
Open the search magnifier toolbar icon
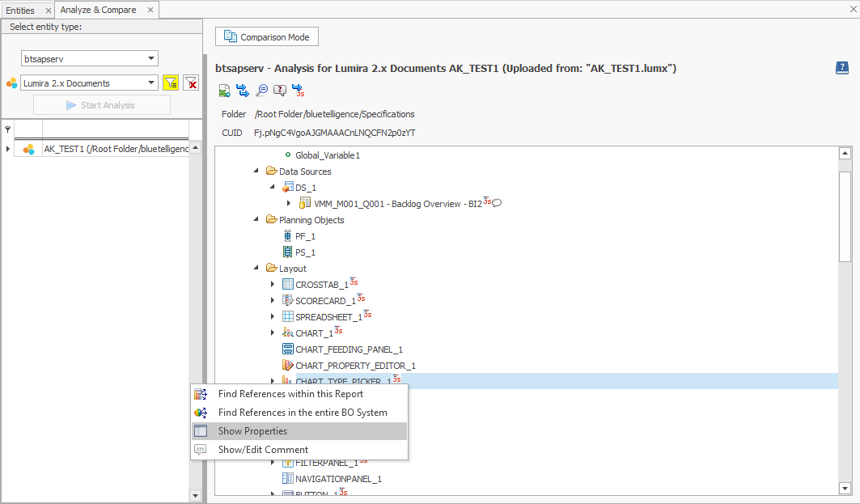[x=261, y=90]
